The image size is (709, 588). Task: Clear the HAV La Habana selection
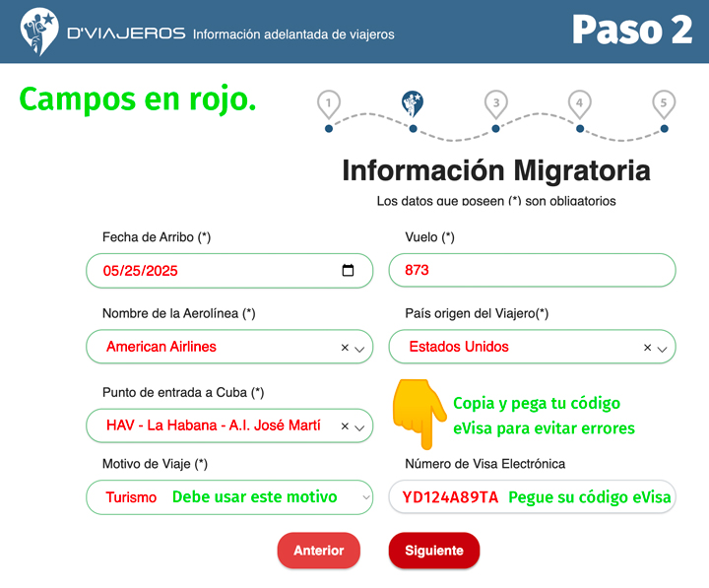pyautogui.click(x=345, y=426)
